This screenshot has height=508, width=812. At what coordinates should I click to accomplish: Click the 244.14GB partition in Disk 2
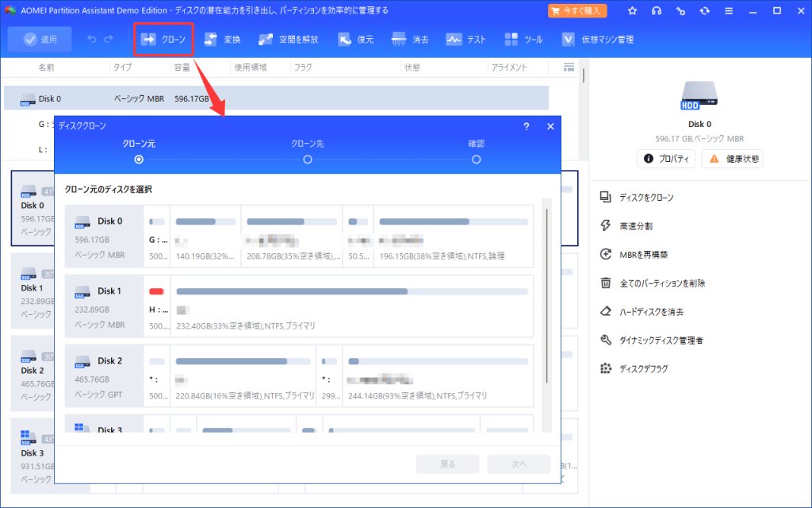[438, 375]
